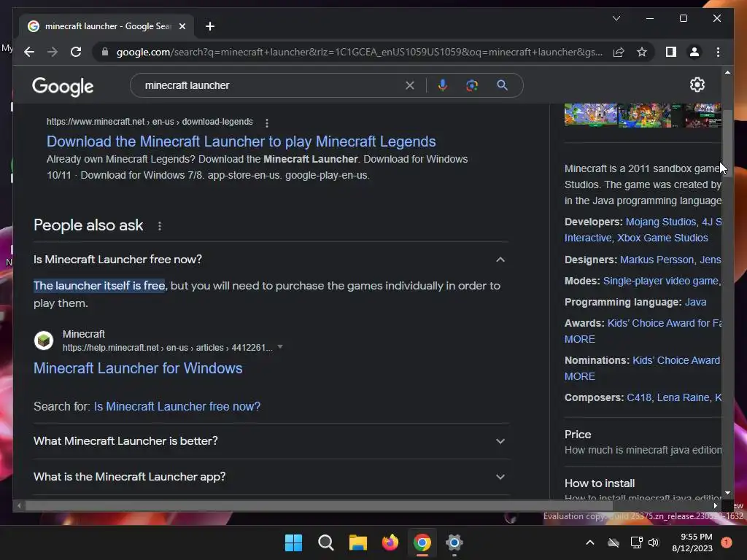Open the Mojang Studios developer link

click(x=661, y=222)
